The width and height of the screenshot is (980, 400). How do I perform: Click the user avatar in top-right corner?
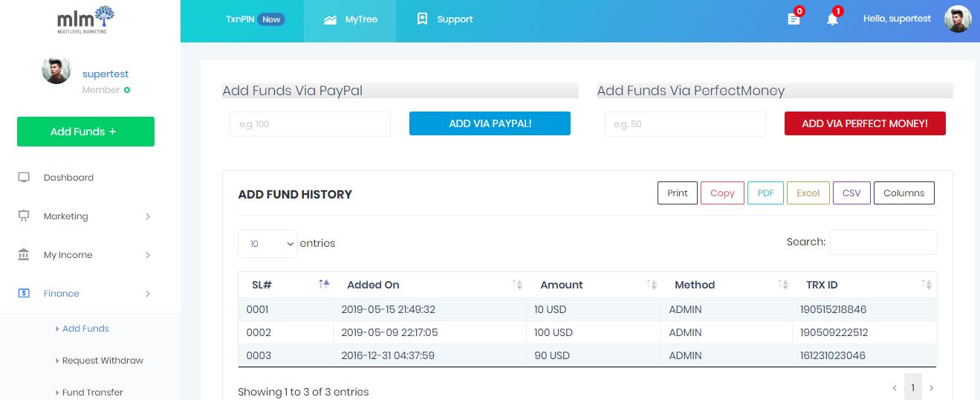(958, 19)
